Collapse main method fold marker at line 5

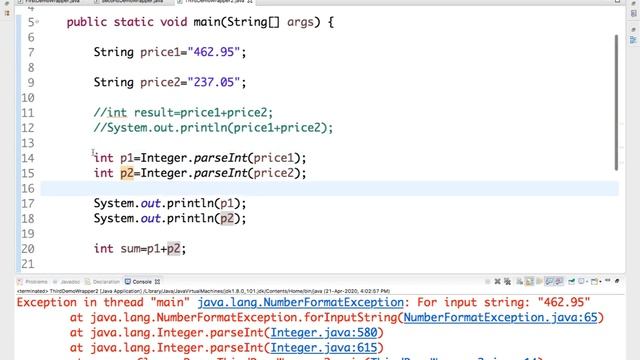(x=37, y=22)
